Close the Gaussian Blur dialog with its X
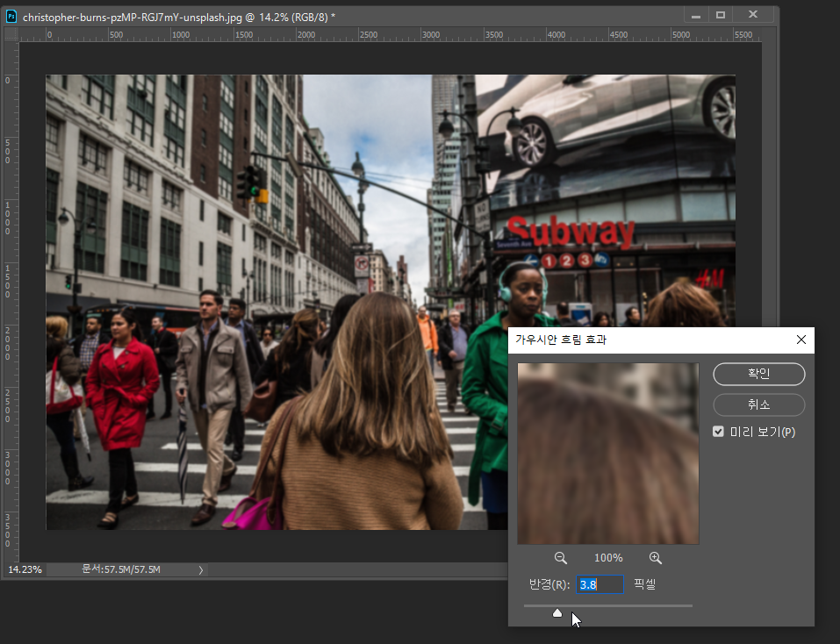This screenshot has width=840, height=644. 801,340
